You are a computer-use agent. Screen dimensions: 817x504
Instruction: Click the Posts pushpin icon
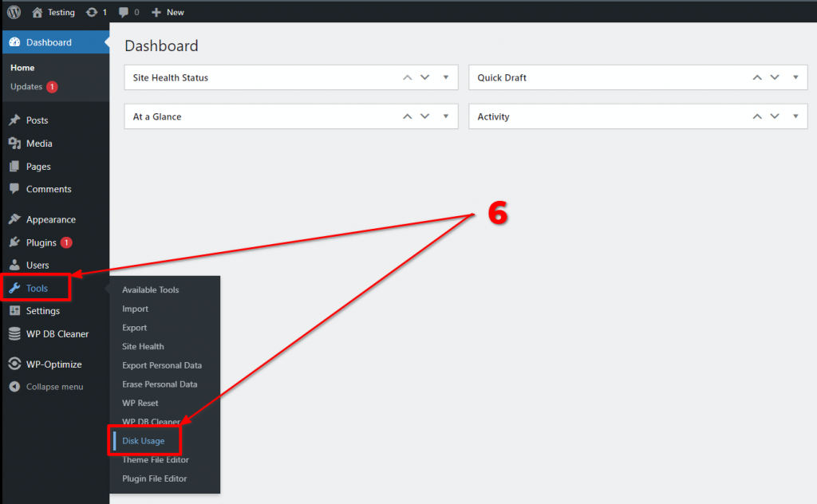coord(14,120)
